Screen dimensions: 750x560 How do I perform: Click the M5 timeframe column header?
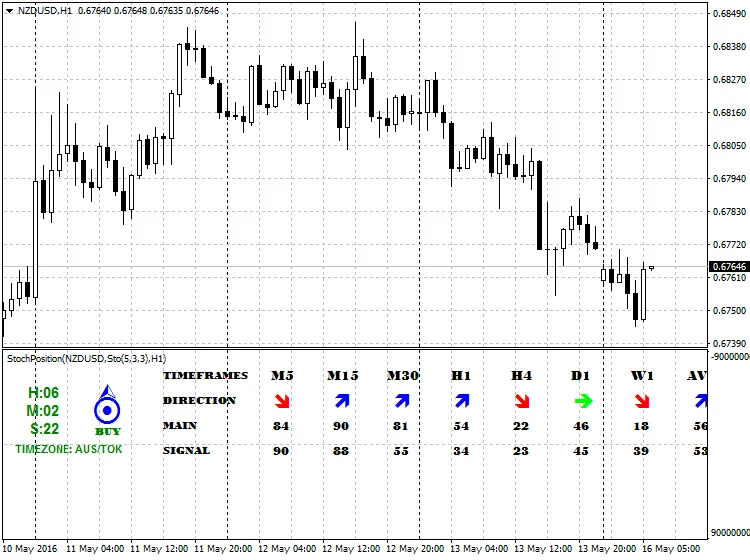tap(281, 375)
